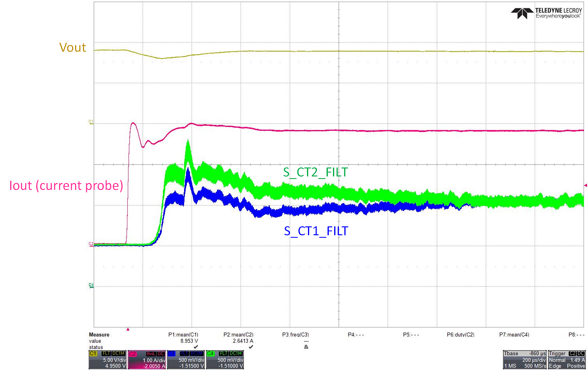The image size is (588, 370).
Task: Click the Iout (current probe) label
Action: pos(66,185)
